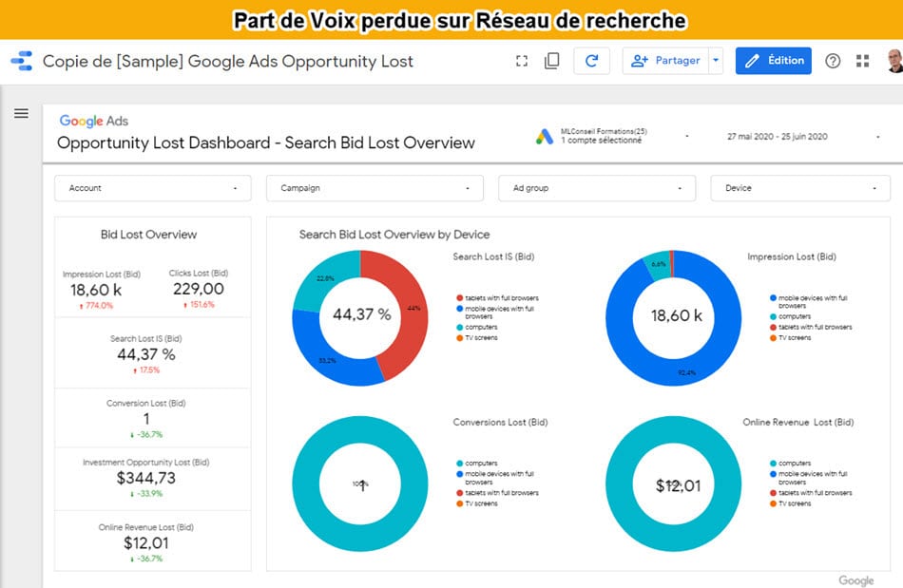Click the Édition edit button
This screenshot has width=903, height=588.
774,61
